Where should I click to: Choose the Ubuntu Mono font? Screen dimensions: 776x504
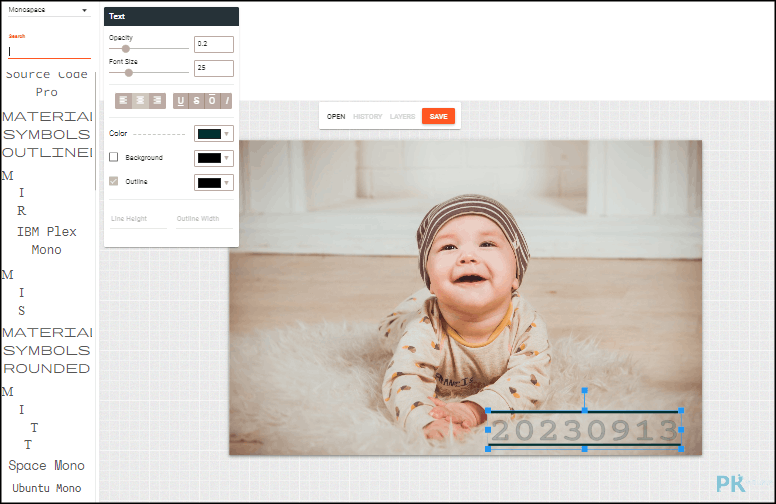tap(47, 488)
